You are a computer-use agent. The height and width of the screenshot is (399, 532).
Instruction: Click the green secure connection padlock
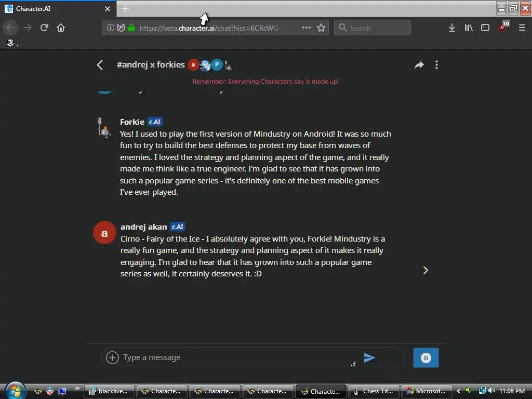point(131,28)
